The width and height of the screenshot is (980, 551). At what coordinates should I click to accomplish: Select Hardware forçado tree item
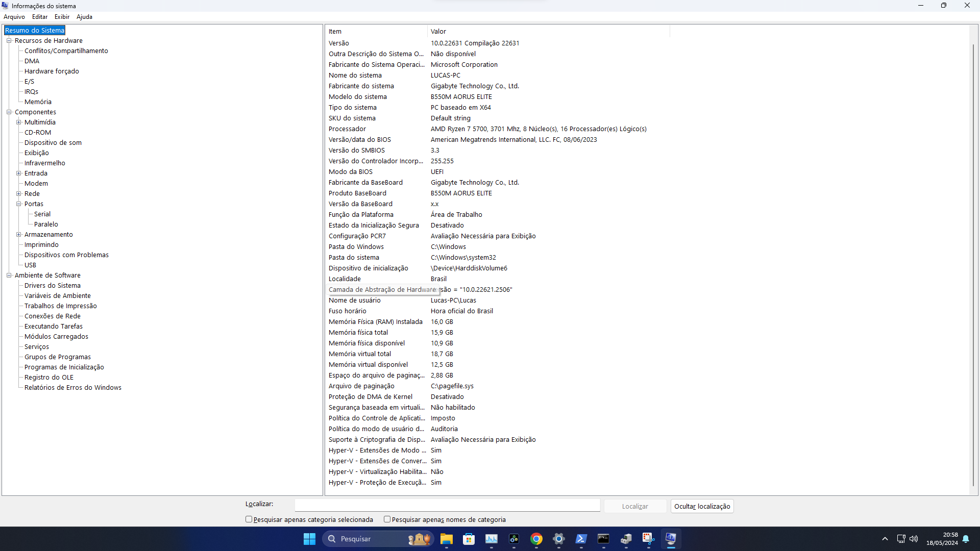coord(52,71)
